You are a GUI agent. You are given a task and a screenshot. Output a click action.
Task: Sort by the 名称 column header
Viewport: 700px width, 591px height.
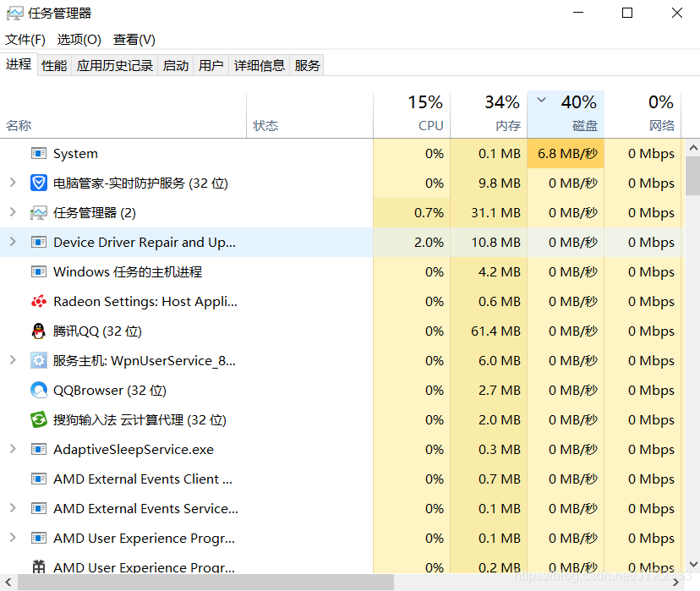coord(123,115)
